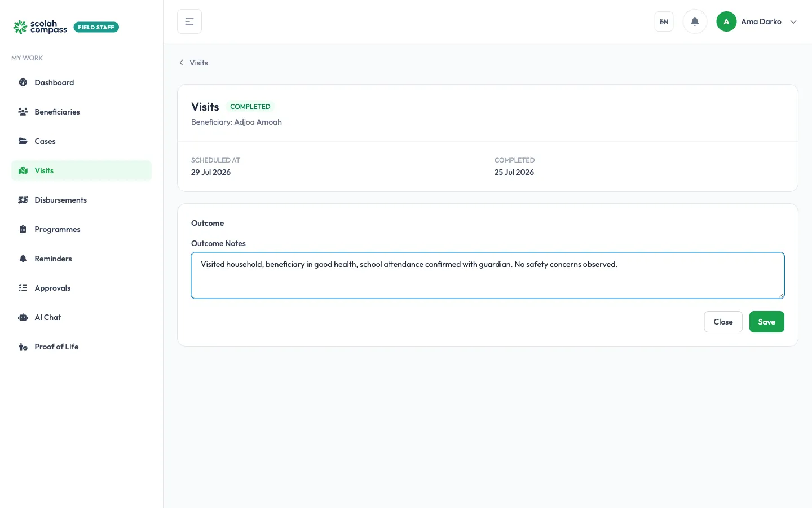Open the Cases section

81,141
